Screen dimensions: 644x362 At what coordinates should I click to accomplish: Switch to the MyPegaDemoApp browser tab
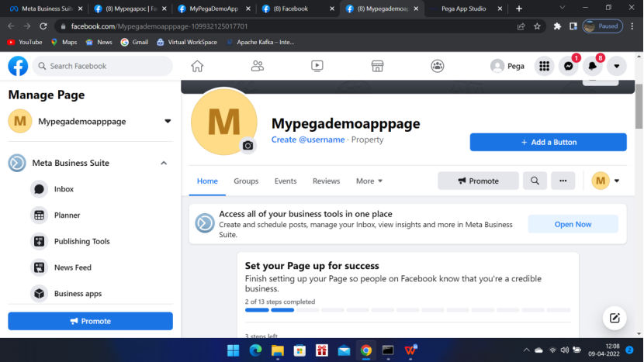213,9
